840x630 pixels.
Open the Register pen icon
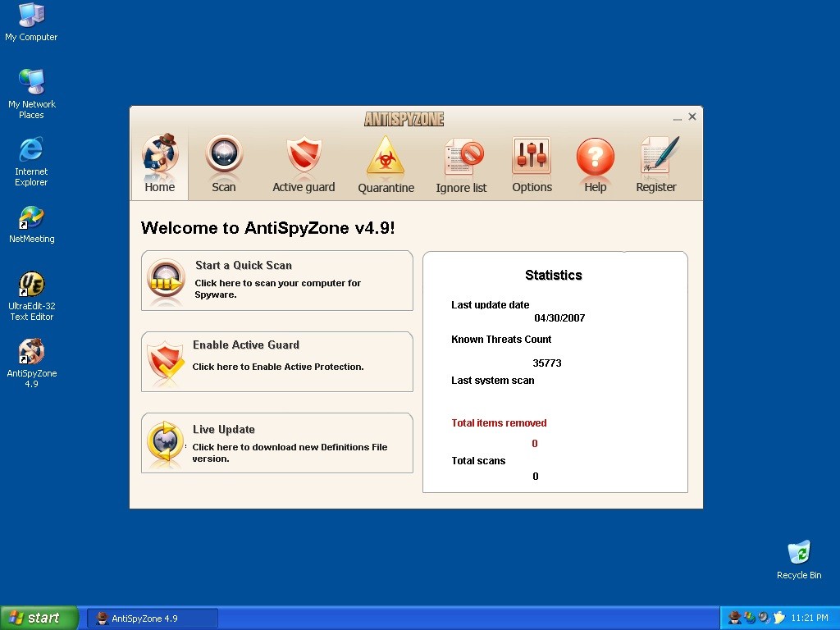click(657, 156)
